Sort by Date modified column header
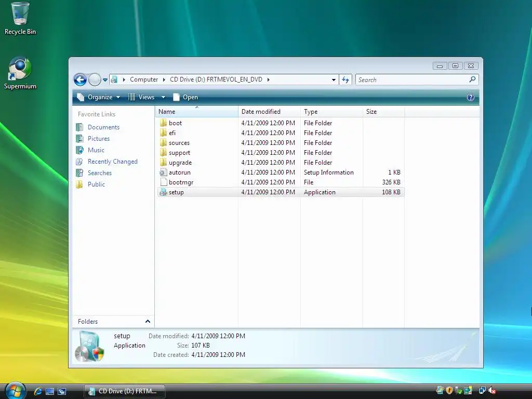 pos(270,112)
